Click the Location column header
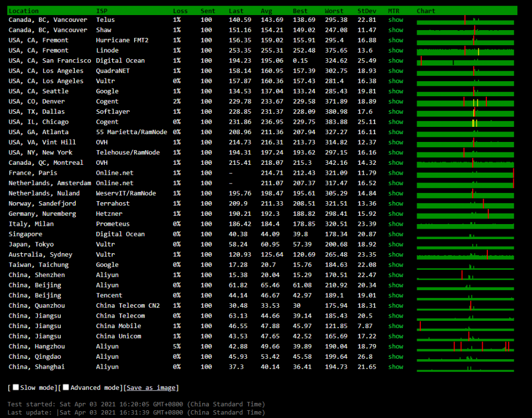 click(x=23, y=11)
